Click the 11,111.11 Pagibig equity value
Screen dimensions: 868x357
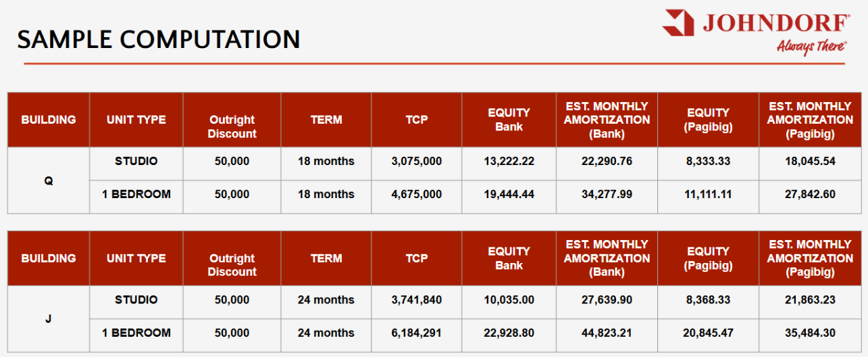click(708, 195)
